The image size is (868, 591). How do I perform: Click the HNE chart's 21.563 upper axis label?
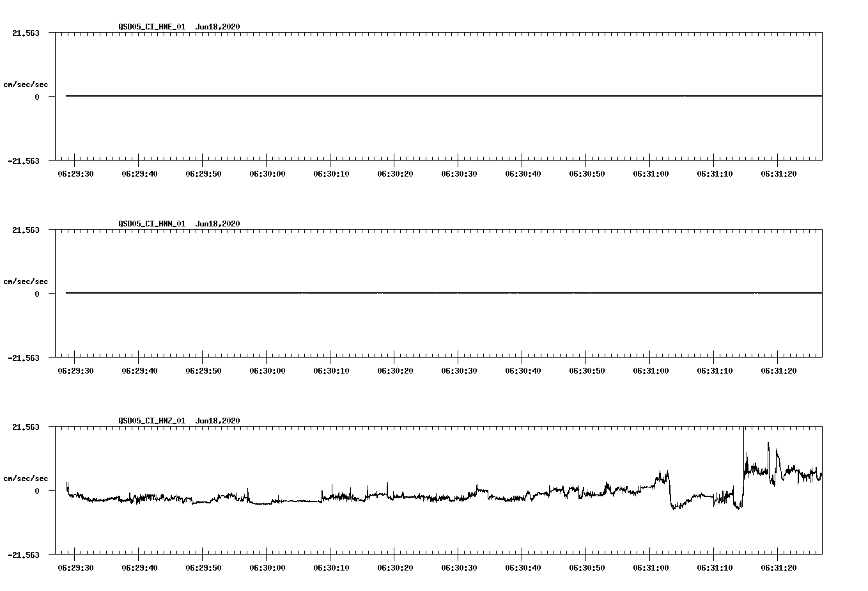(26, 33)
